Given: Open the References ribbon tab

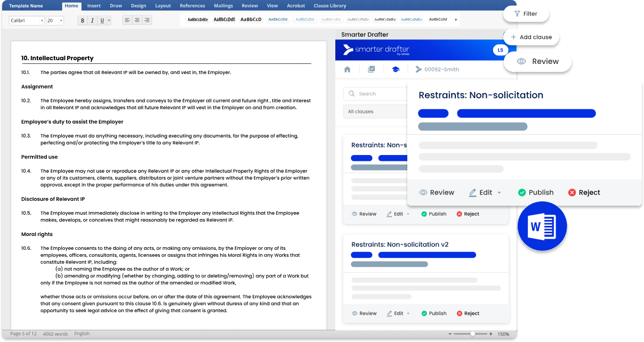Looking at the screenshot, I should coord(192,6).
